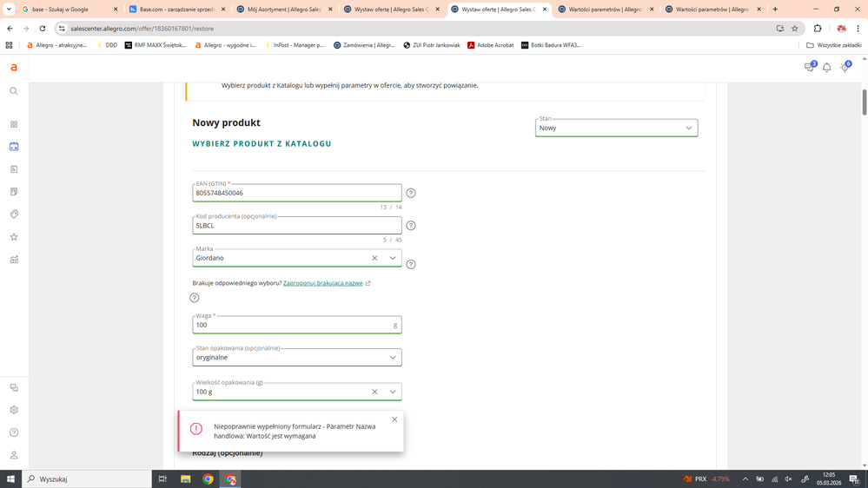Click the star icon in left sidebar
868x488 pixels.
point(14,237)
